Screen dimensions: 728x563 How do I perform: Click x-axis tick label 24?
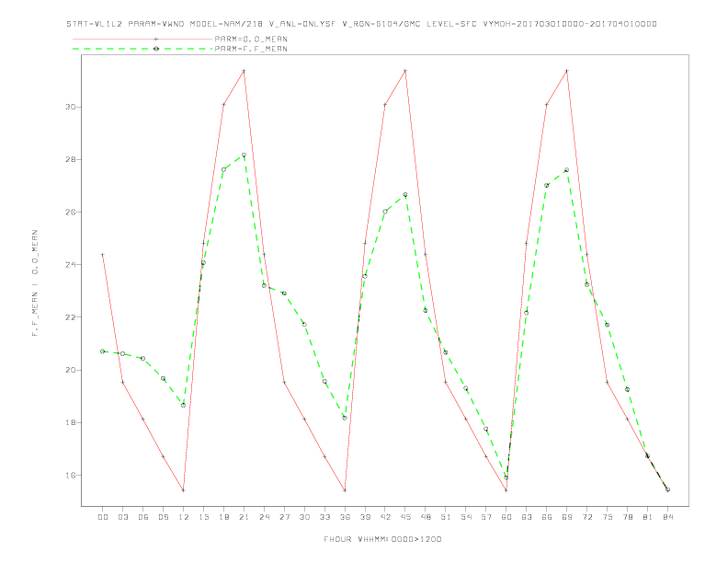pos(264,517)
